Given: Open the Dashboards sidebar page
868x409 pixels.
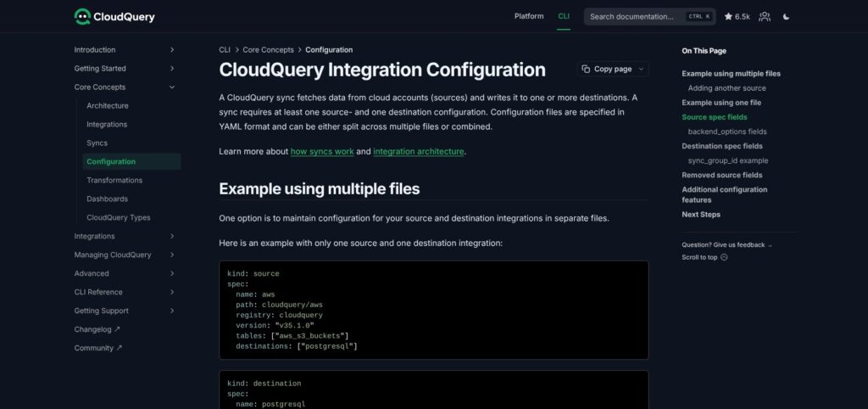Looking at the screenshot, I should [x=108, y=199].
